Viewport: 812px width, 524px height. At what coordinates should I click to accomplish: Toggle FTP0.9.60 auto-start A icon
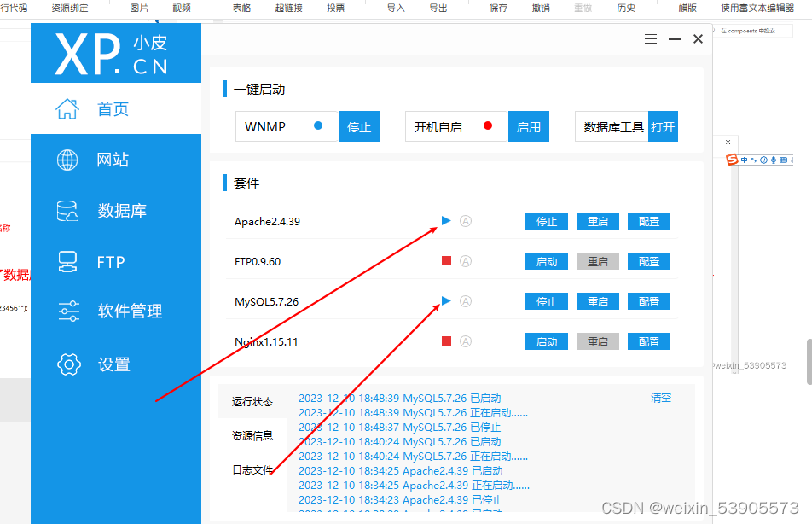coord(466,261)
